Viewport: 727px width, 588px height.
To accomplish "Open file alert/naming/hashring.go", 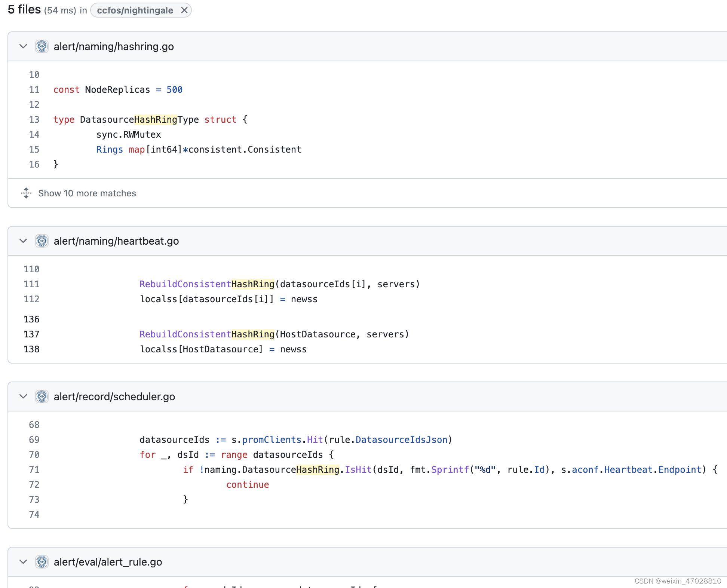I will [114, 46].
